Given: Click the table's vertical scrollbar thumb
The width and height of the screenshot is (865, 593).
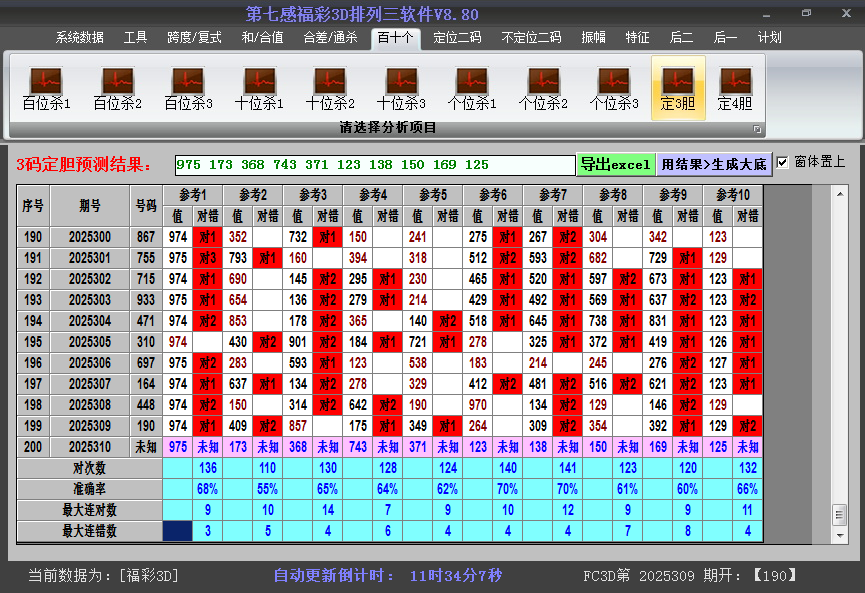Looking at the screenshot, I should point(839,513).
